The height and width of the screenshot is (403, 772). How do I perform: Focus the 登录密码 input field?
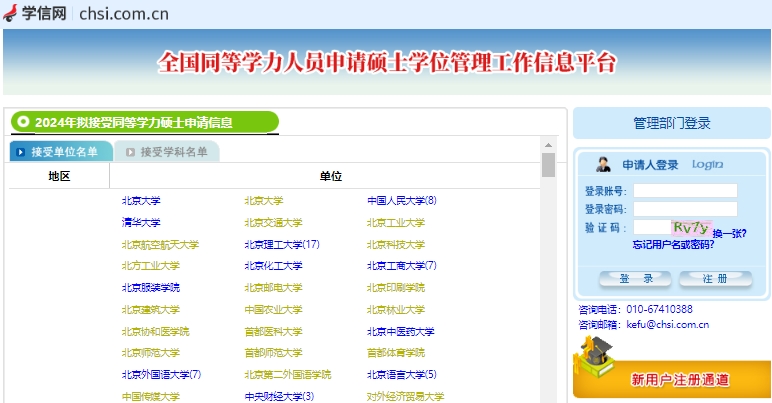[x=685, y=209]
